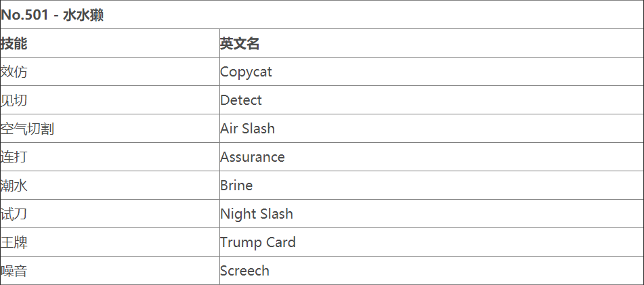Click the Brine entry
Viewport: 644px width, 285px height.
click(236, 185)
